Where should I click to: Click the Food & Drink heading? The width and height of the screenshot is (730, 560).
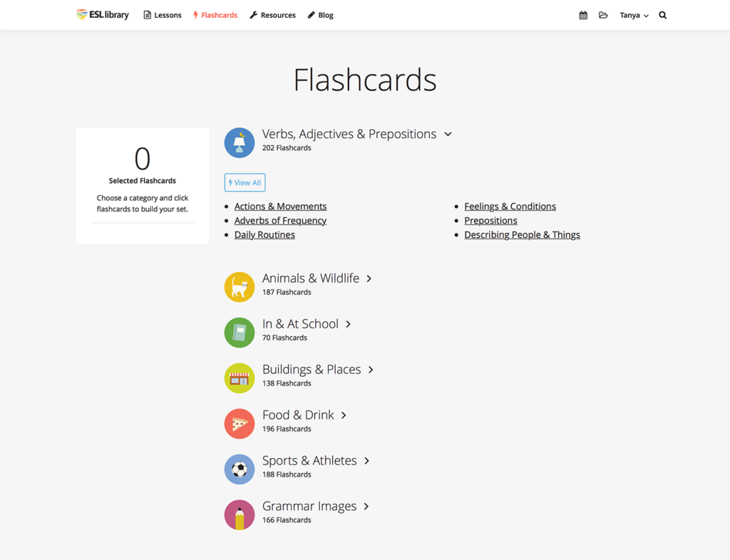tap(298, 415)
